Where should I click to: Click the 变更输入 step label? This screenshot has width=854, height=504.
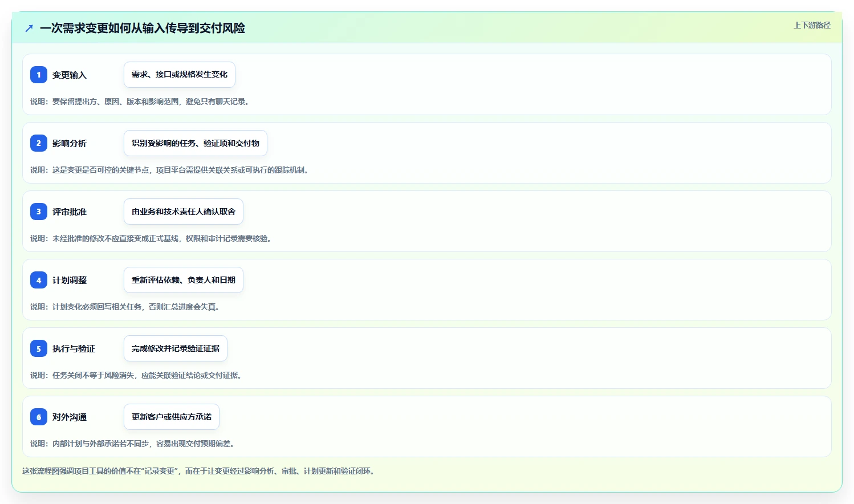point(70,75)
